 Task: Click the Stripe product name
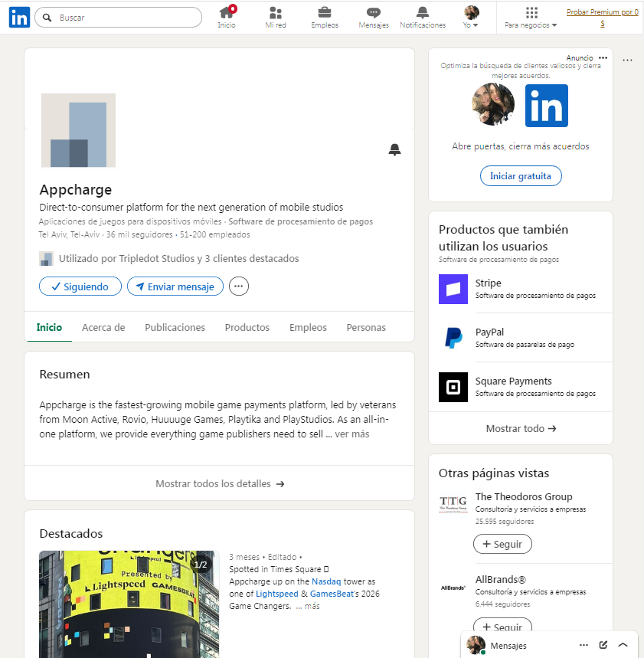[x=488, y=283]
